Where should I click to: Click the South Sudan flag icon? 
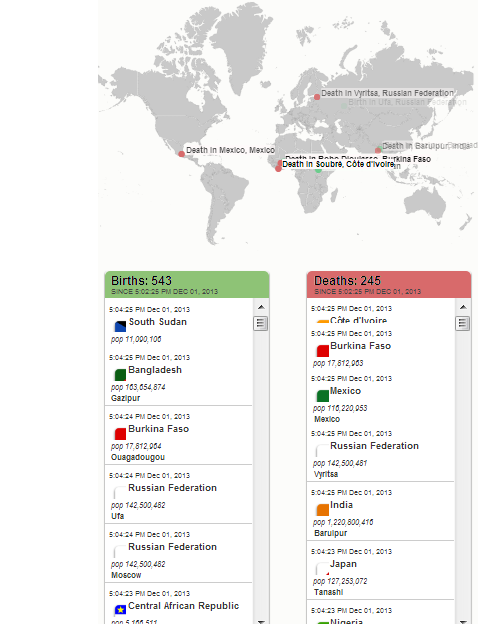(120, 326)
